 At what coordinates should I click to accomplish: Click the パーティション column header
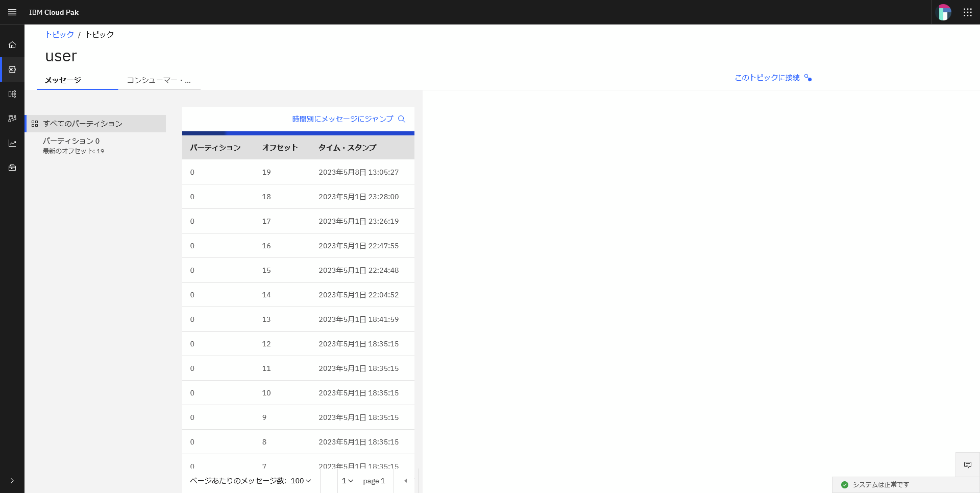[215, 148]
